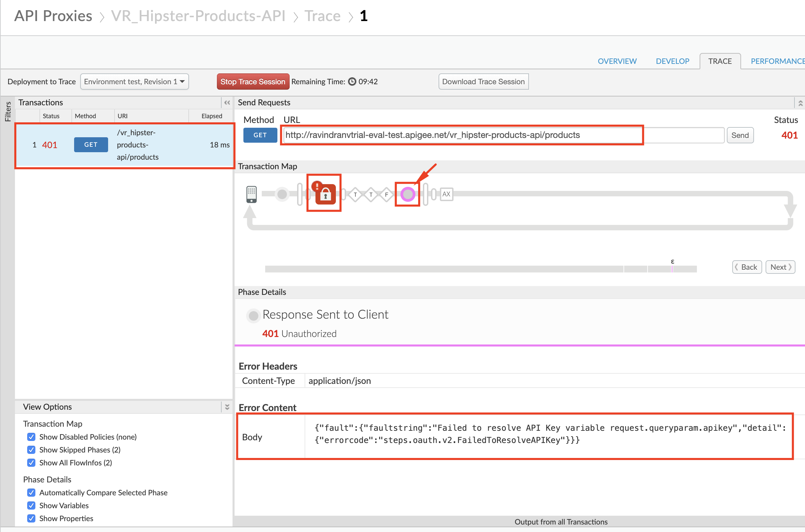Click the 401 status in transaction row
805x532 pixels.
pyautogui.click(x=50, y=145)
